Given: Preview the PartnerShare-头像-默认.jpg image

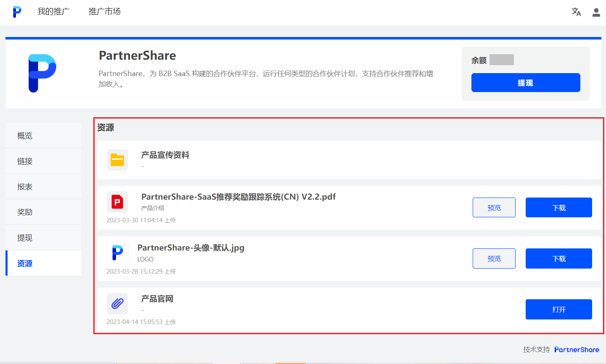Looking at the screenshot, I should click(x=494, y=258).
